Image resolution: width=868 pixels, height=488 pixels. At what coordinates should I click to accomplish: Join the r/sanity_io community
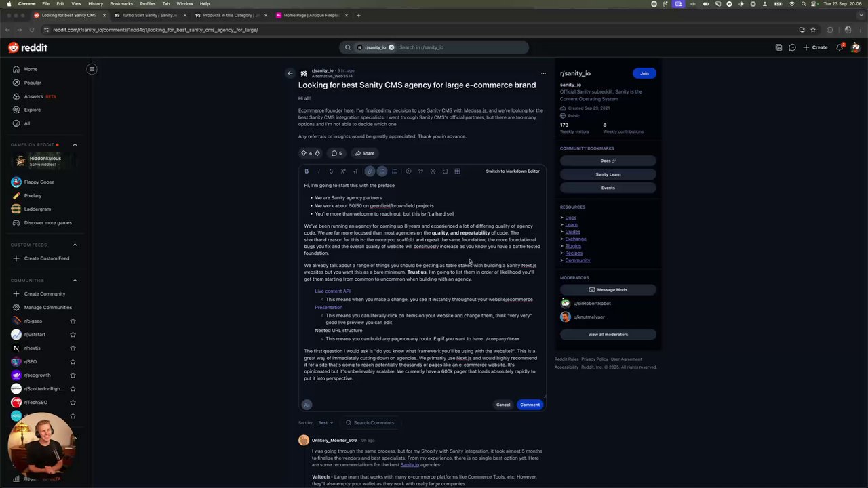pyautogui.click(x=644, y=73)
